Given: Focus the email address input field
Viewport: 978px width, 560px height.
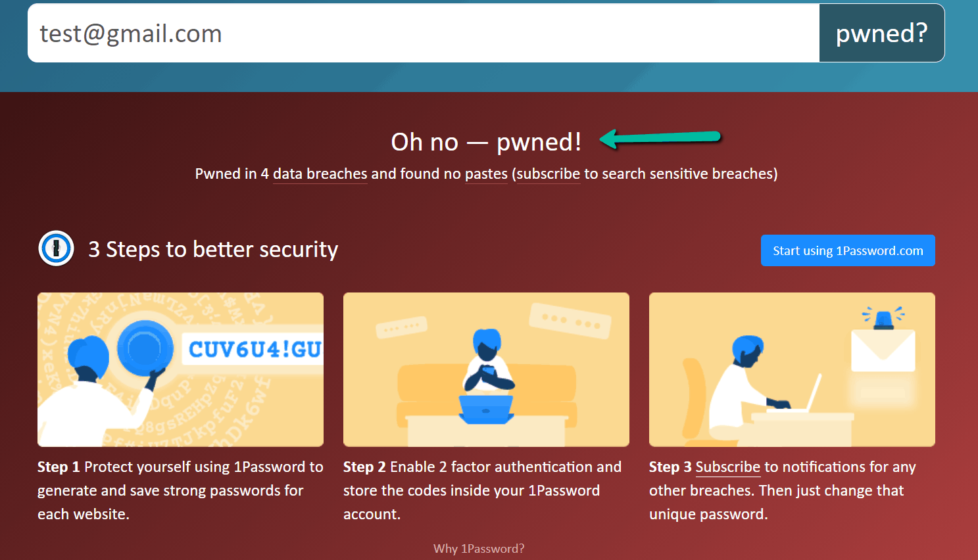Looking at the screenshot, I should tap(424, 33).
